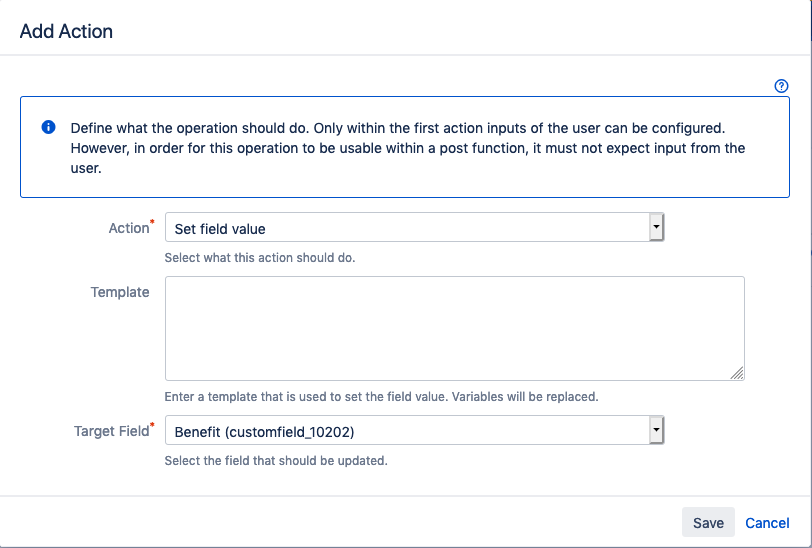The width and height of the screenshot is (812, 548).
Task: Click the blue info icon in banner
Action: coord(48,128)
